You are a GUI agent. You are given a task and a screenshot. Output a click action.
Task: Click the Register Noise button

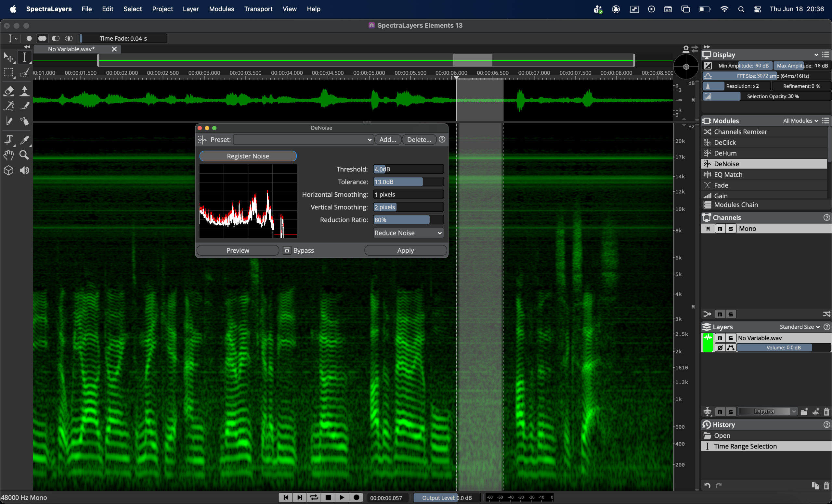[248, 156]
